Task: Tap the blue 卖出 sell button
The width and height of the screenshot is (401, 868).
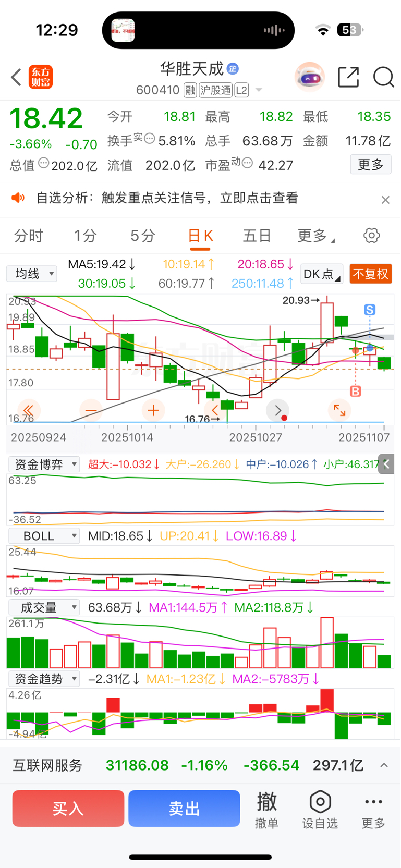Action: pyautogui.click(x=184, y=809)
